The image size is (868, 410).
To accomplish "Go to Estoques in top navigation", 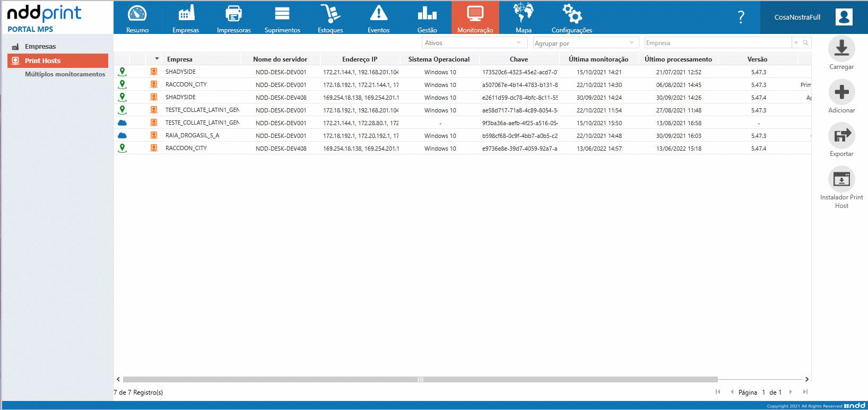I will pos(330,18).
